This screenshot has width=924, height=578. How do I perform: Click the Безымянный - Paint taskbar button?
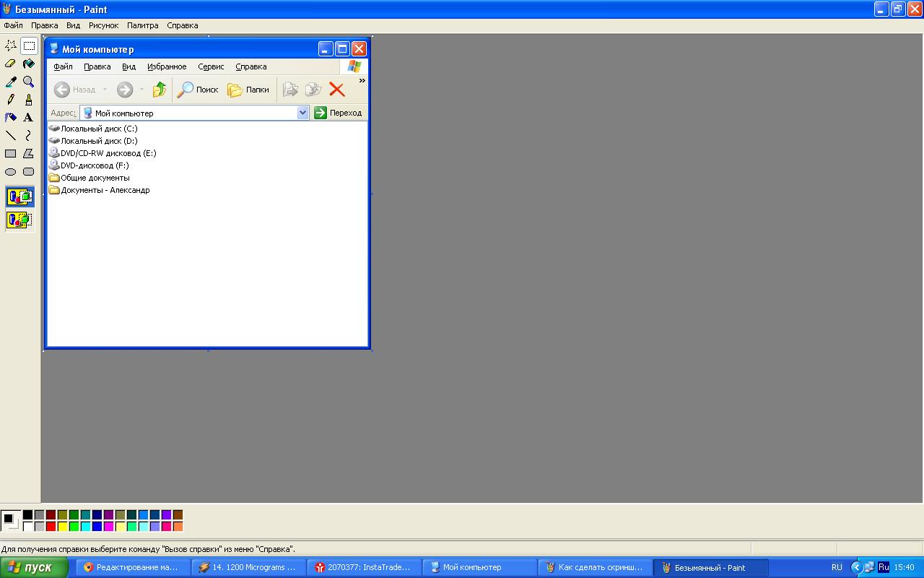pyautogui.click(x=710, y=568)
